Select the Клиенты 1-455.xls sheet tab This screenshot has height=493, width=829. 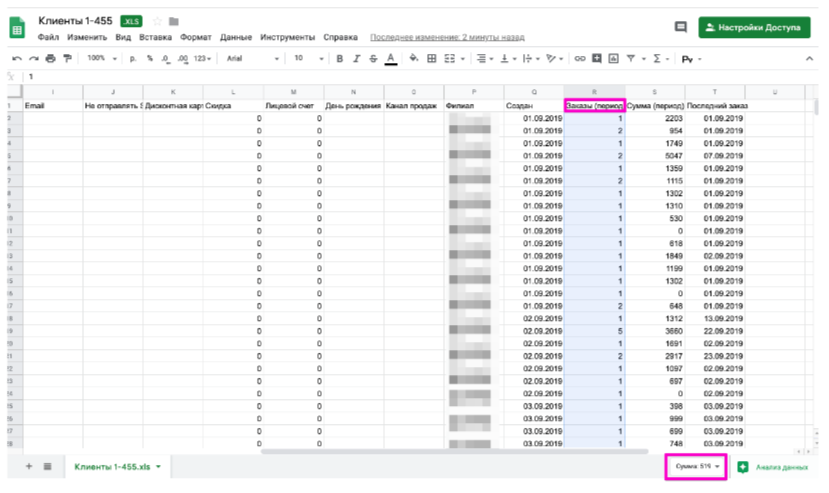114,467
